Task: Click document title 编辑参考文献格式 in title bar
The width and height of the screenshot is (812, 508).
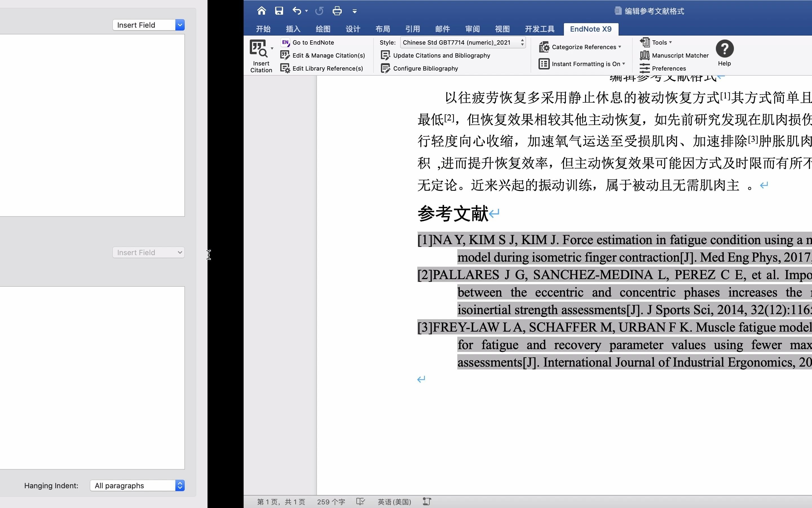Action: [654, 11]
